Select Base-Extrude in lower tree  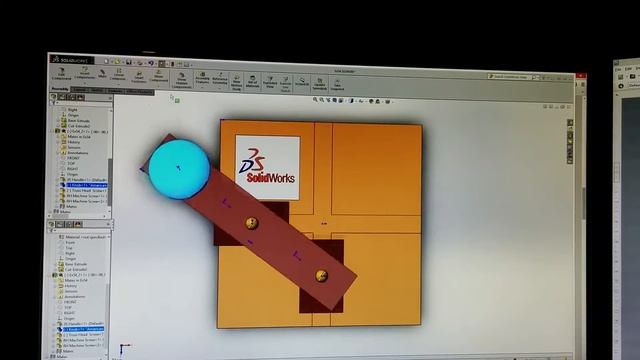[76, 264]
